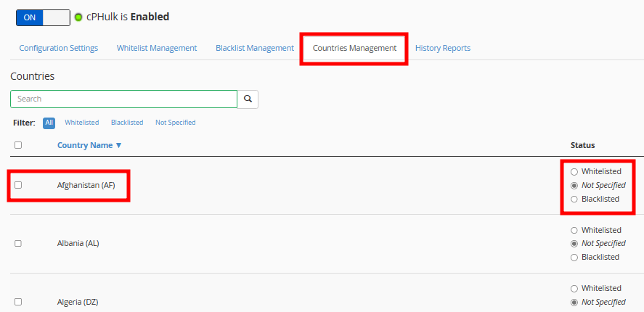Check the select-all countries checkbox
Image resolution: width=644 pixels, height=312 pixels.
coord(18,145)
